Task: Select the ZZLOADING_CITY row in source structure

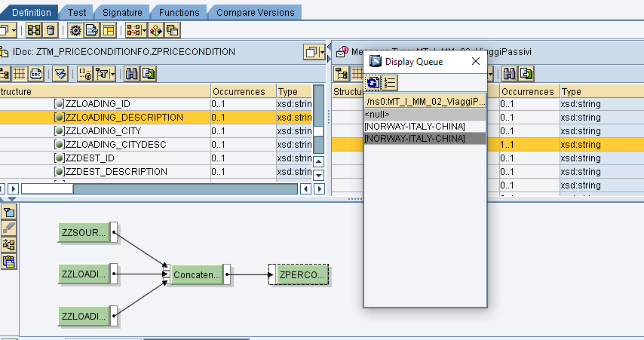Action: click(105, 130)
